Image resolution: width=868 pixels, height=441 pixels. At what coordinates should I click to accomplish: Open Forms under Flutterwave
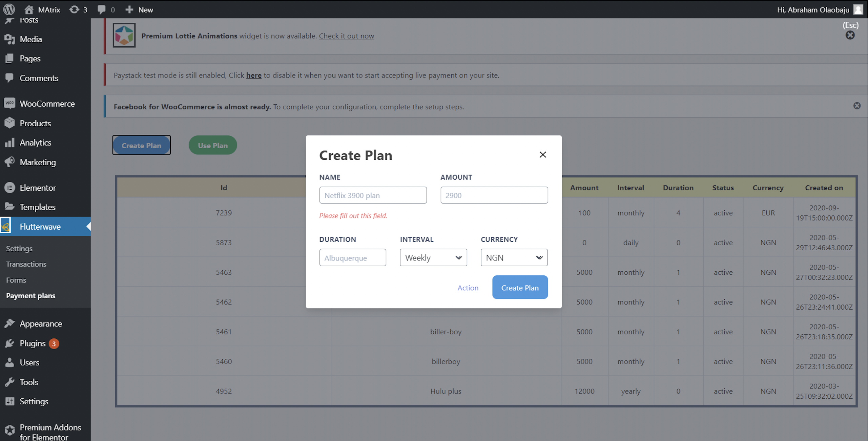coord(16,280)
